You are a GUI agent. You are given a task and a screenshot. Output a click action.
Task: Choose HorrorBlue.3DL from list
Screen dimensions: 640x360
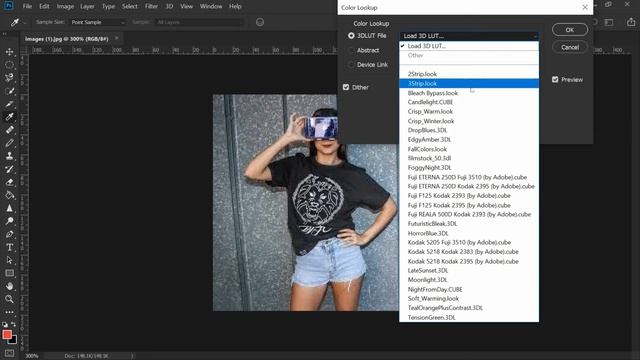(469, 233)
